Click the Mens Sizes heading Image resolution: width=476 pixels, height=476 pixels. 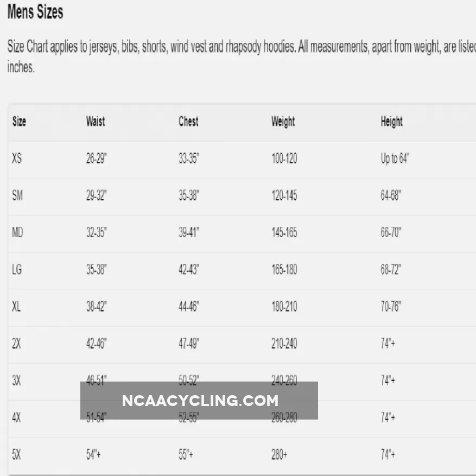[35, 12]
